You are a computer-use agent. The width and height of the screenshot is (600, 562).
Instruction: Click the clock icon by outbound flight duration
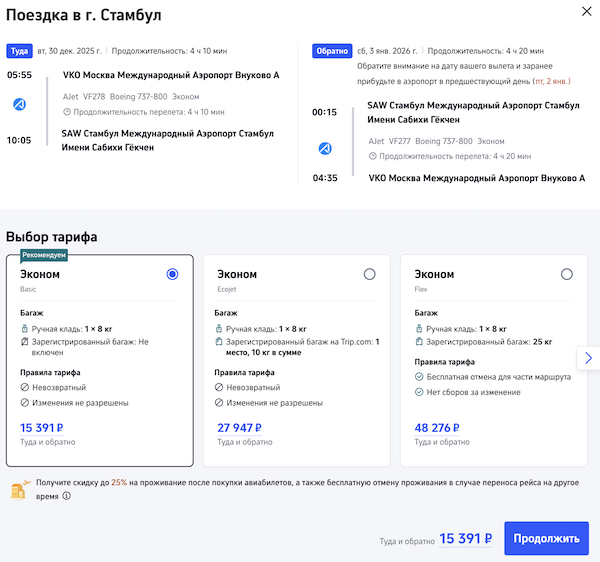[67, 112]
